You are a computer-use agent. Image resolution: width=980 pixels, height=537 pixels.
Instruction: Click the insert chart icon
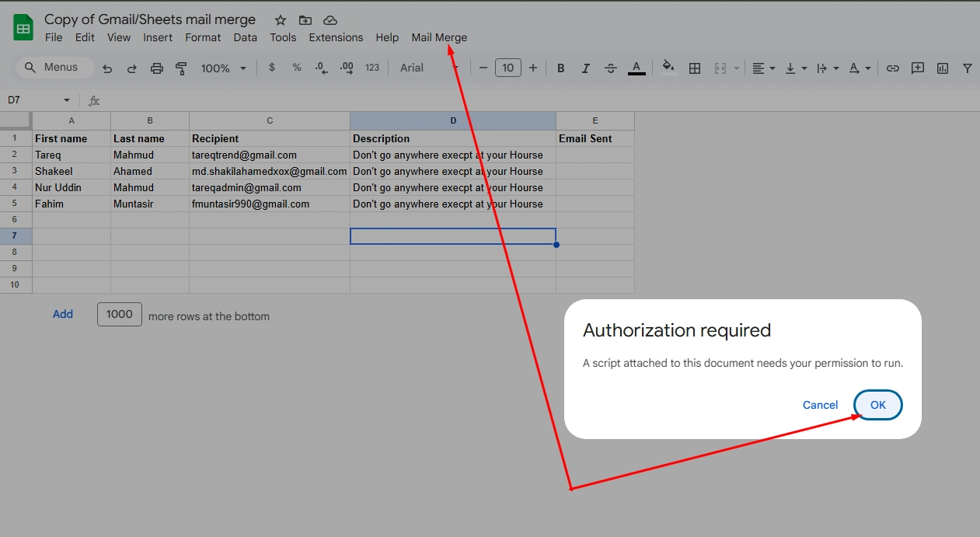coord(943,68)
